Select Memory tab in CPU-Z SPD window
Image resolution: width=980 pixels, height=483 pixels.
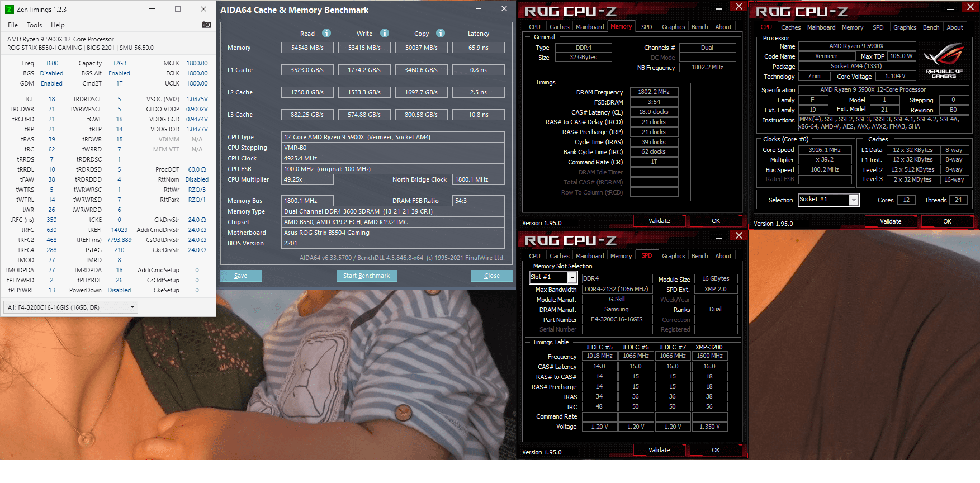tap(621, 256)
